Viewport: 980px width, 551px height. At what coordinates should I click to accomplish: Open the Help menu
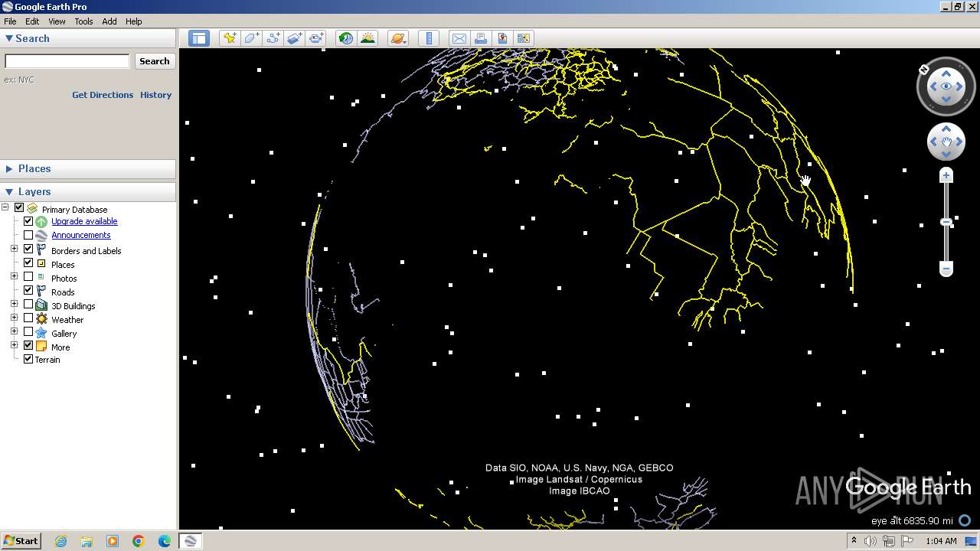(x=134, y=21)
